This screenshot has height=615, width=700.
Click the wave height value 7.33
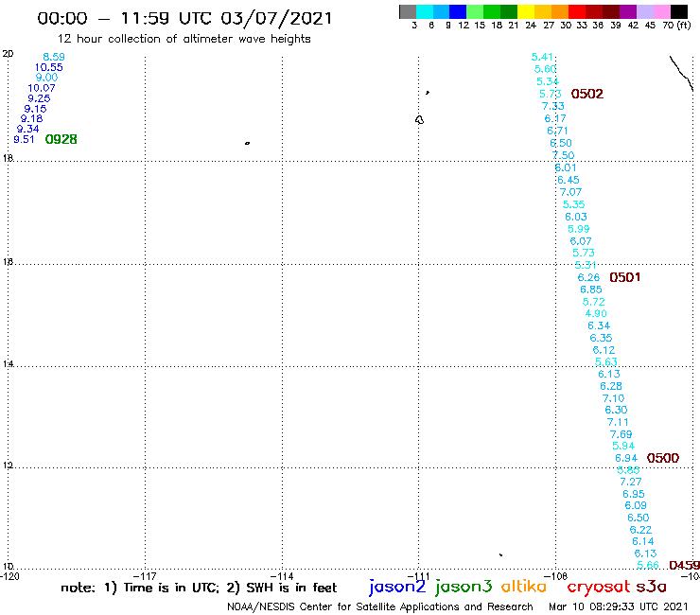[x=552, y=106]
